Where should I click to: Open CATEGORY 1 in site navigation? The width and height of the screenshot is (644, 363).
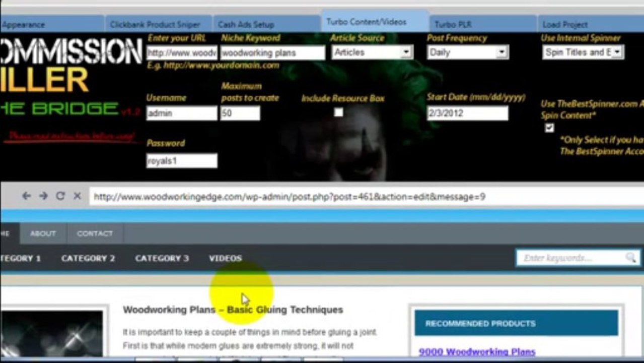(21, 258)
